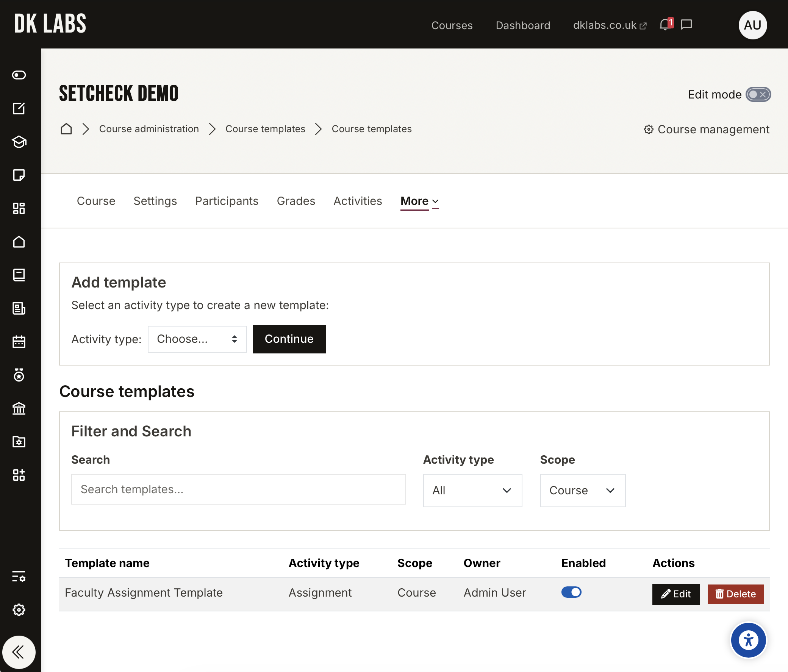Open the folder settings icon in the sidebar

pos(19,442)
